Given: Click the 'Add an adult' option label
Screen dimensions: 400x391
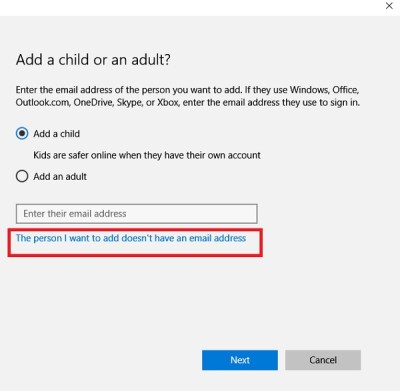Looking at the screenshot, I should (x=60, y=176).
